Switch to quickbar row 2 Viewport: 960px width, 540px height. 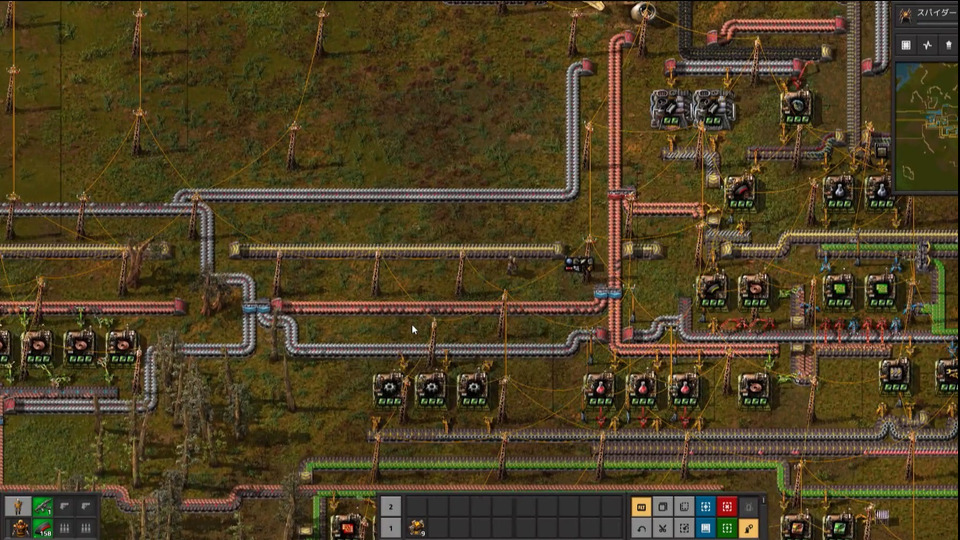391,507
